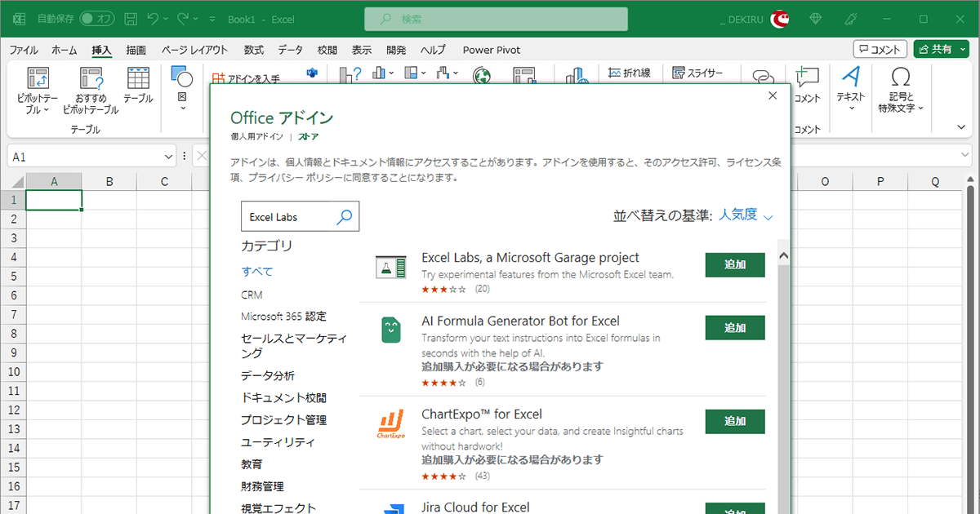Select cell A1 in the worksheet
The image size is (980, 514).
pyautogui.click(x=54, y=200)
